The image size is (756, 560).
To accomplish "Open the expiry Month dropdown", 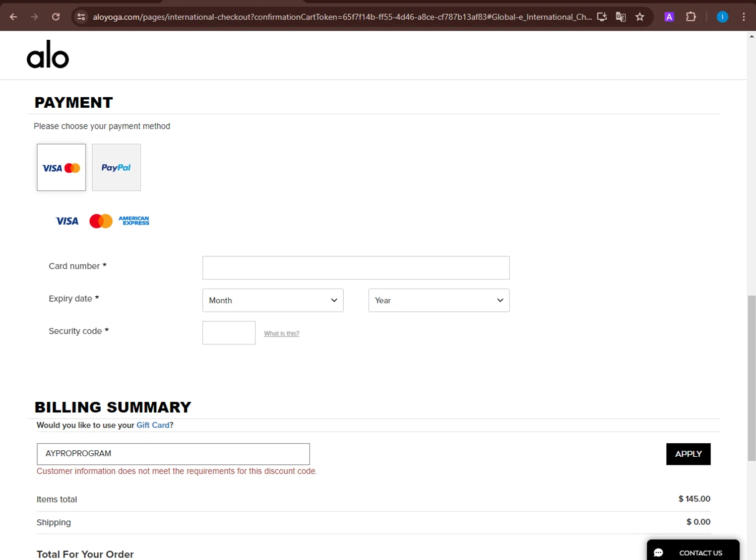I will 273,300.
